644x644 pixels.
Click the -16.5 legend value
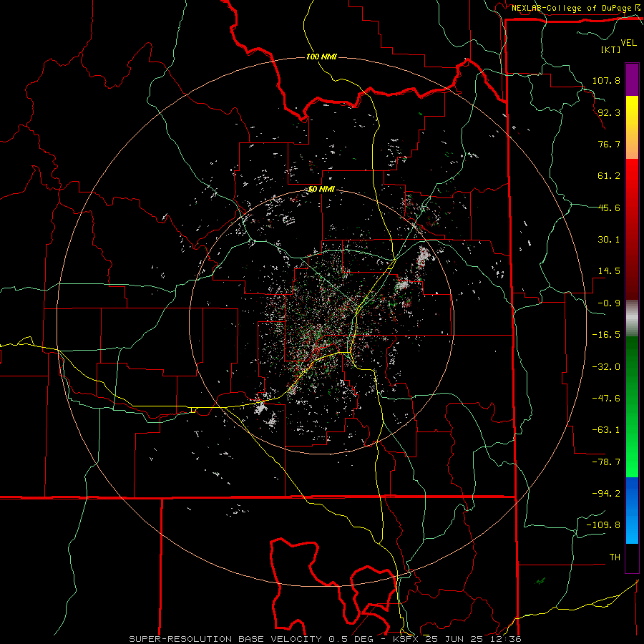click(x=606, y=335)
